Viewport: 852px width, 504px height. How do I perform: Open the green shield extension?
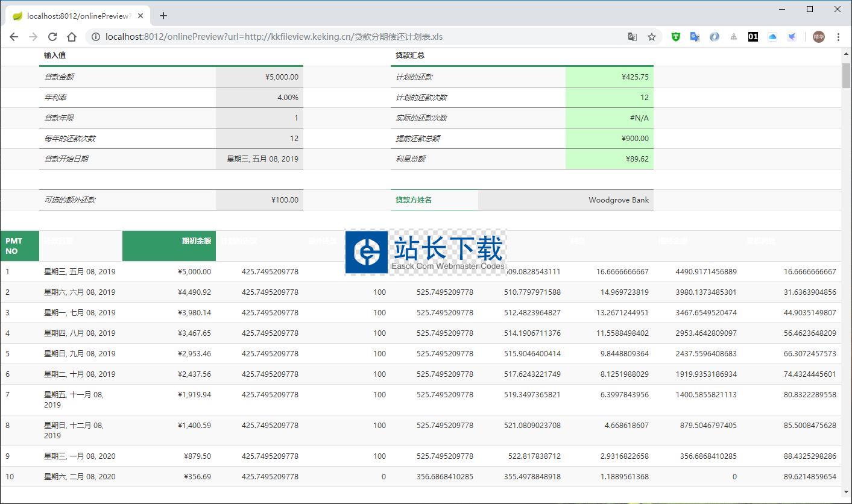676,37
